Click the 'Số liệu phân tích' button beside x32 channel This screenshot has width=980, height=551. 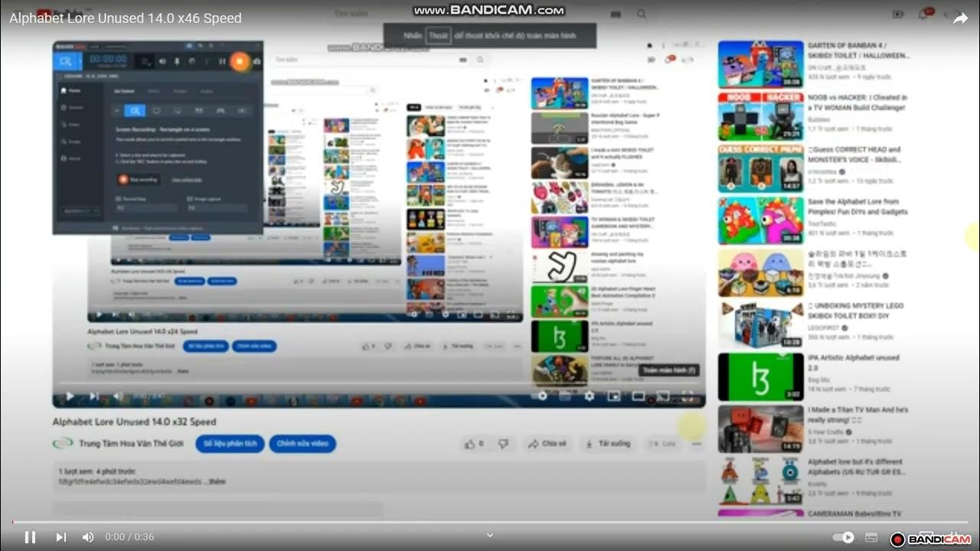230,444
